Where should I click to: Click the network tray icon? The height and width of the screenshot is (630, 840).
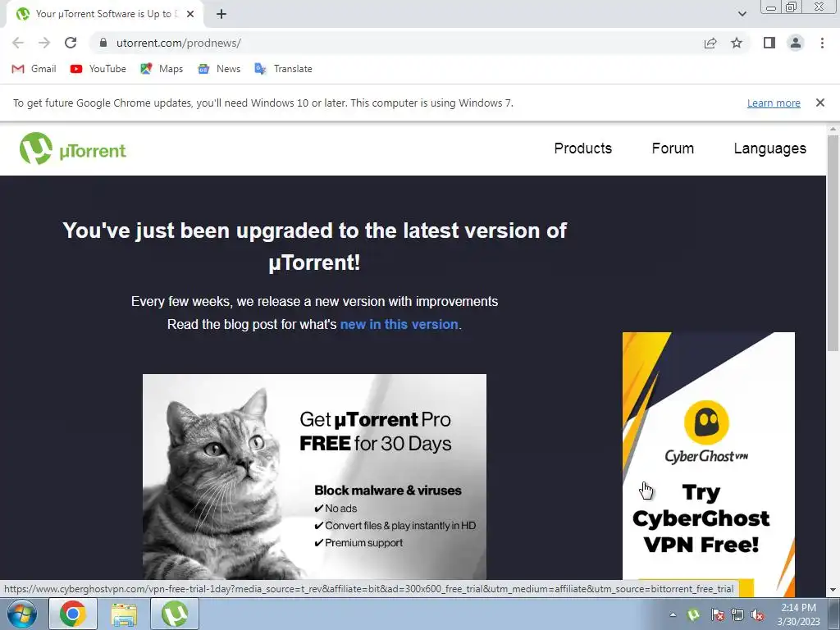(x=737, y=614)
